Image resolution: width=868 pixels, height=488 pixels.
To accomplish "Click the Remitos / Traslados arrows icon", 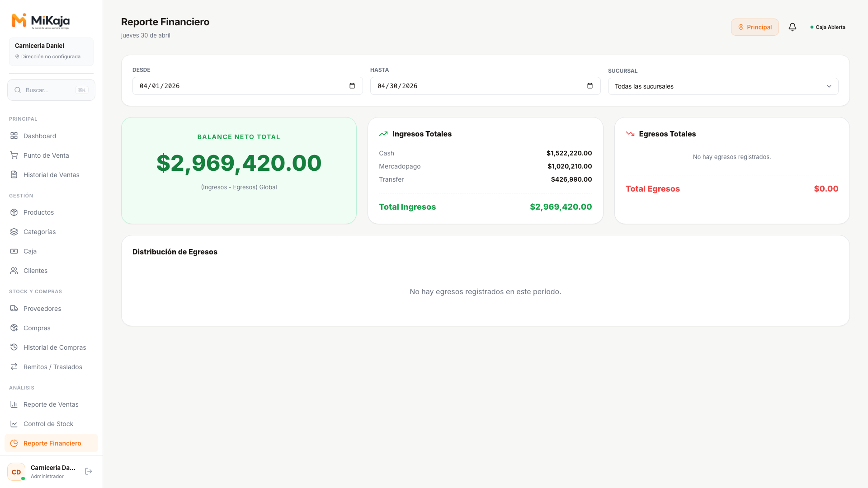I will coord(14,367).
